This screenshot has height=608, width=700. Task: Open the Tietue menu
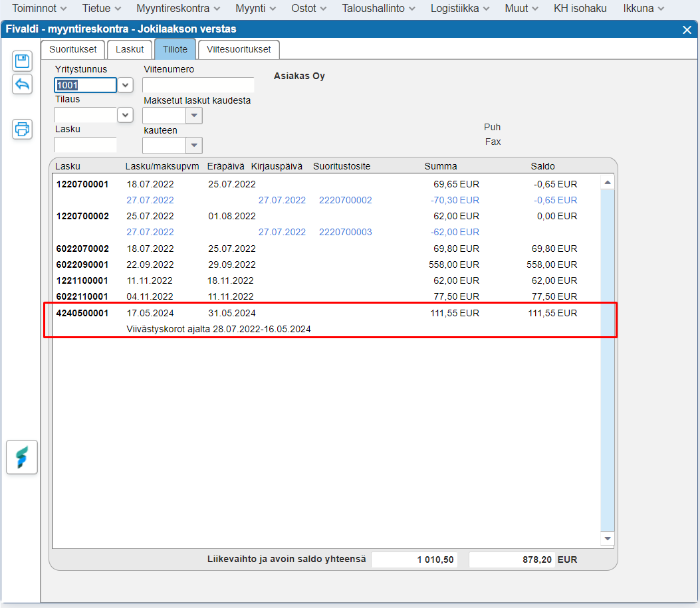point(101,9)
